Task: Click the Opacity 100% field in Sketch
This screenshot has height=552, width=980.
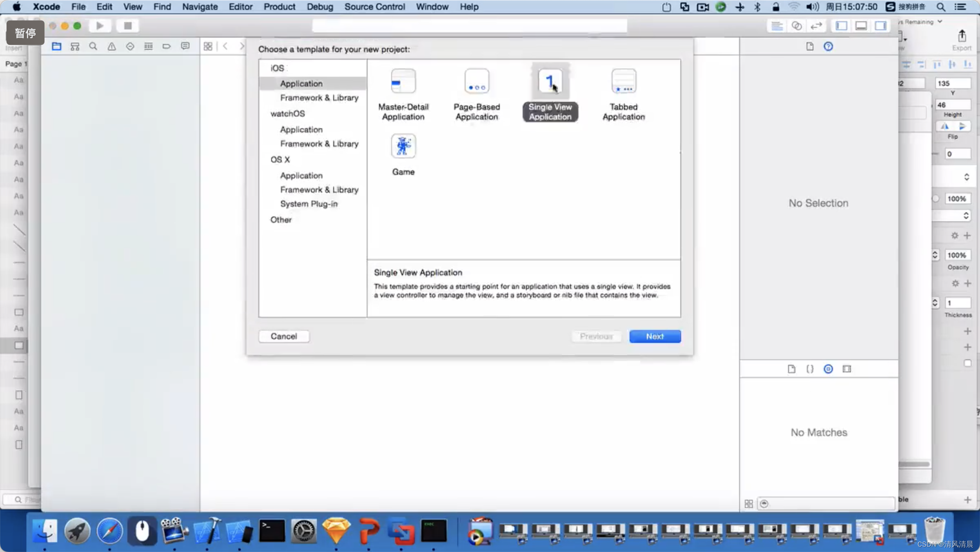Action: click(x=957, y=255)
